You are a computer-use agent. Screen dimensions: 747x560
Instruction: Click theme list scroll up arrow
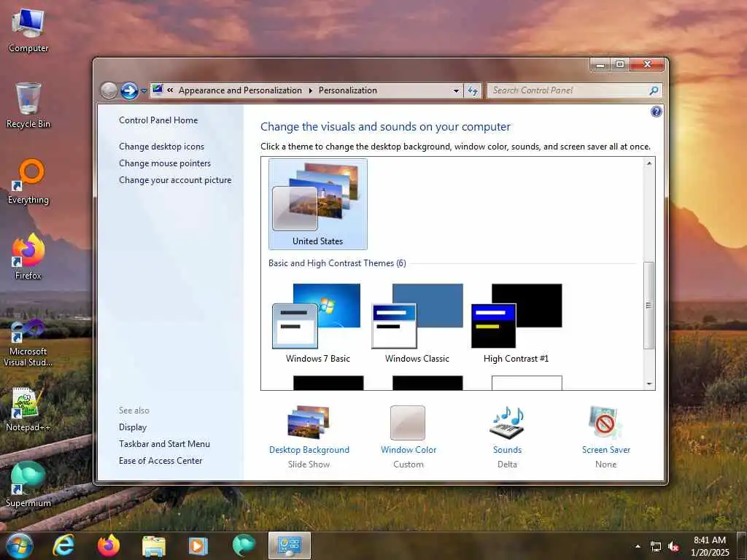[x=649, y=163]
